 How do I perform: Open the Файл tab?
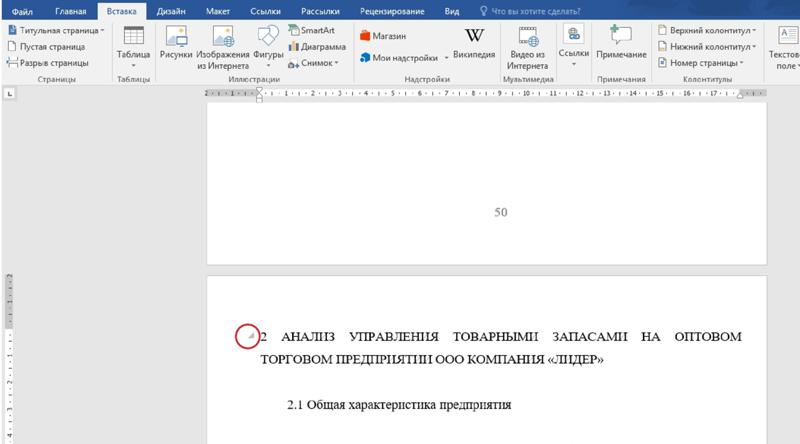(x=22, y=11)
